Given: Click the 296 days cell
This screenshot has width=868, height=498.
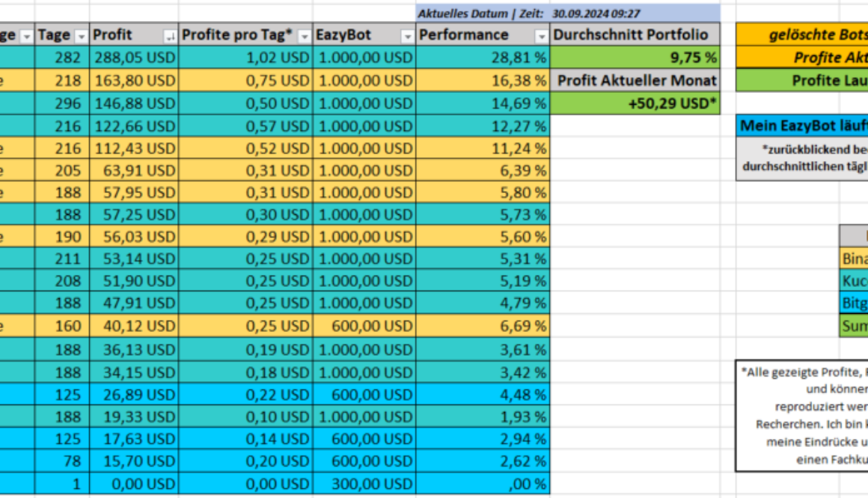Looking at the screenshot, I should (x=62, y=103).
